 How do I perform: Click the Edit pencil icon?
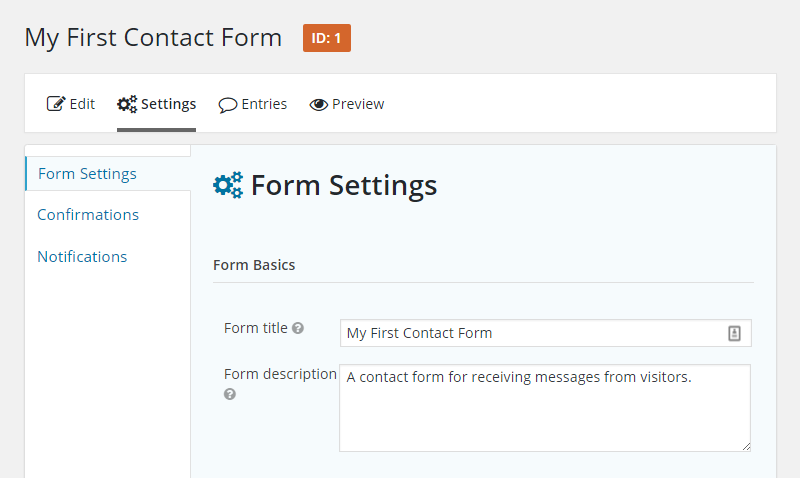pos(56,104)
